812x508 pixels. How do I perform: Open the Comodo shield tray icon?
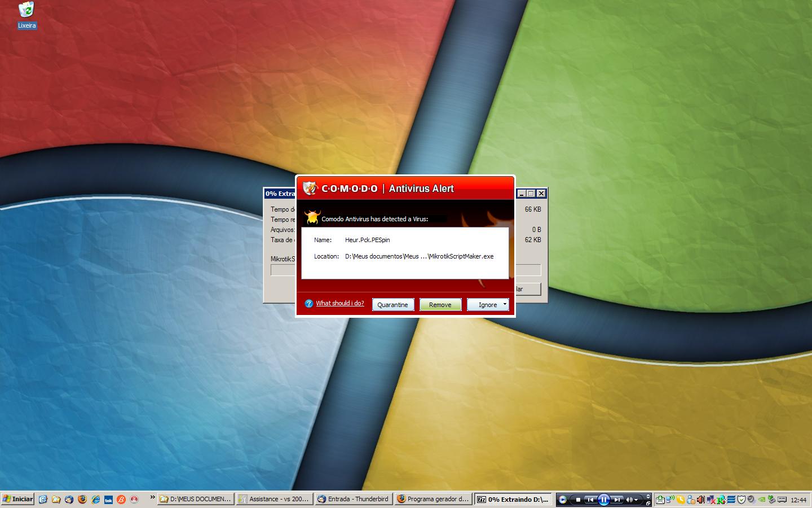(742, 500)
